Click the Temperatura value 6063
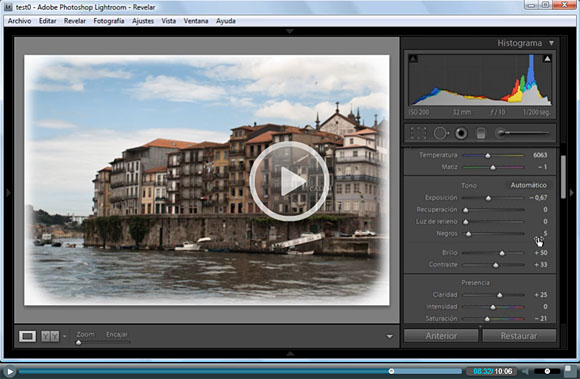Viewport: 580px width, 379px height. [x=540, y=155]
